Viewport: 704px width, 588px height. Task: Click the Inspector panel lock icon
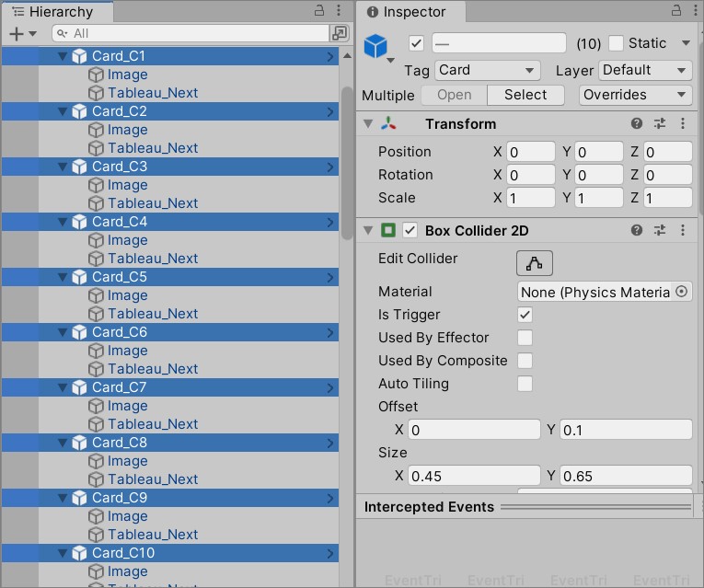click(x=676, y=10)
